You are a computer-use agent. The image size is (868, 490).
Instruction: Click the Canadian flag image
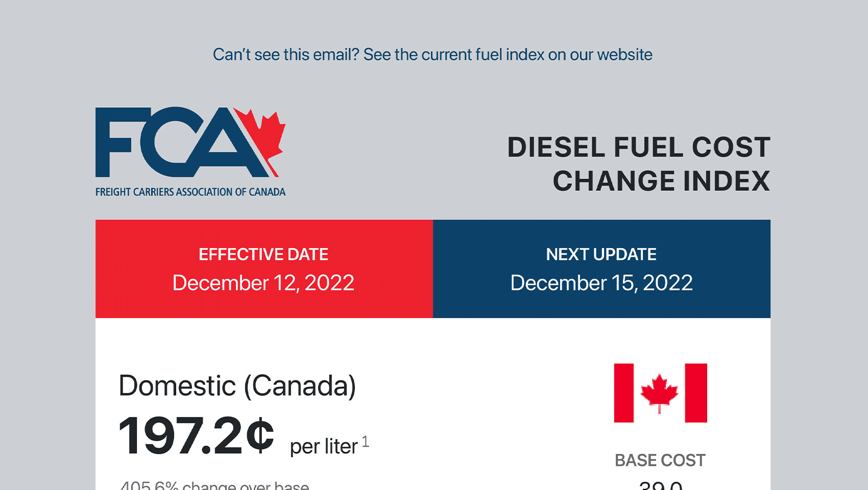[660, 393]
